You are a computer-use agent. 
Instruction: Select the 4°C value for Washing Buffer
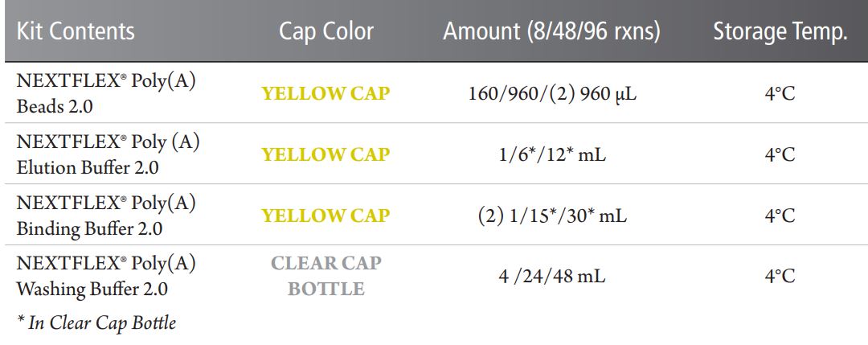tap(780, 276)
